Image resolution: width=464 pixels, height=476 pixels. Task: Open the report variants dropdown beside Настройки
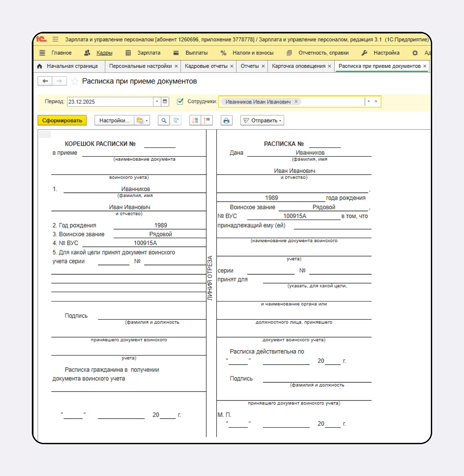[x=142, y=121]
